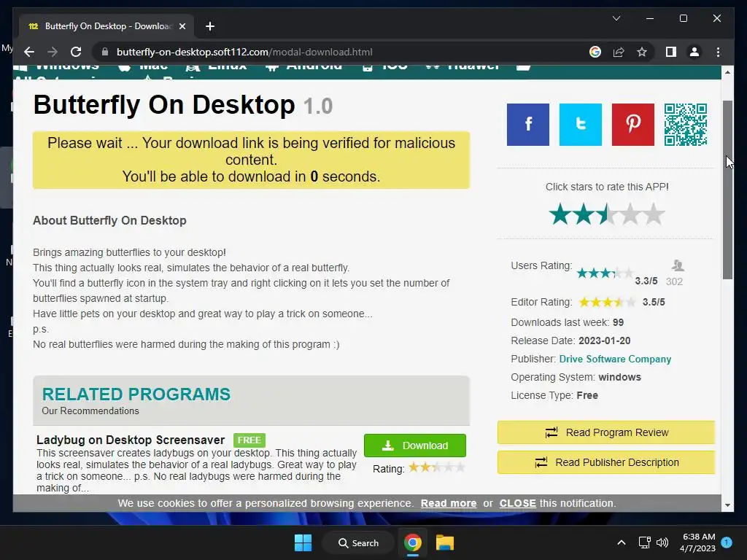Image resolution: width=747 pixels, height=560 pixels.
Task: Open Drive Software Company publisher link
Action: pyautogui.click(x=615, y=359)
